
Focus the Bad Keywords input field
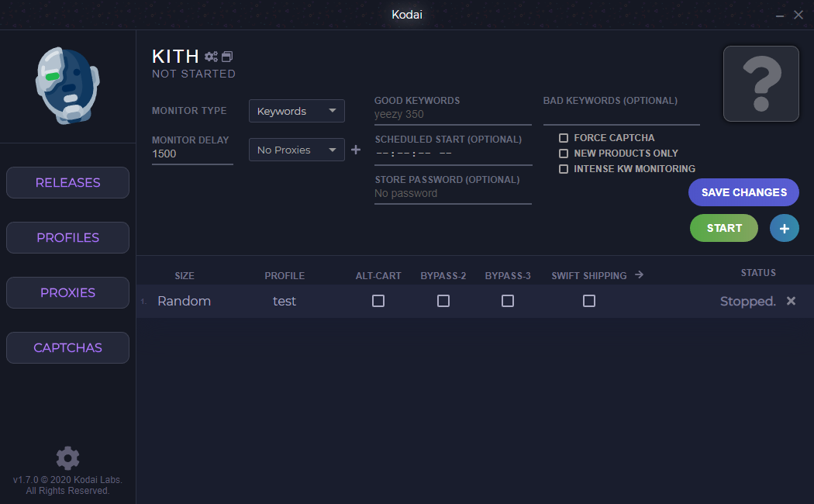(x=622, y=115)
